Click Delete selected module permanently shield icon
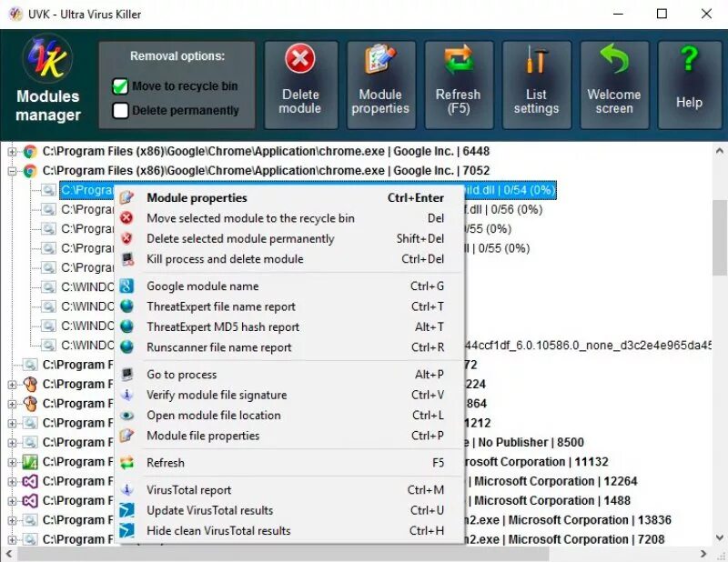This screenshot has width=728, height=562. 126,238
